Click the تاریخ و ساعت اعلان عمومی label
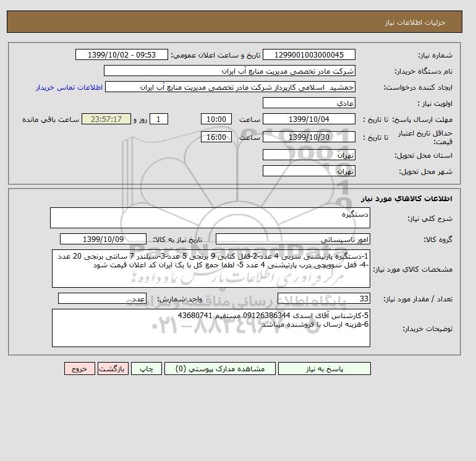The width and height of the screenshot is (476, 461). coord(216,55)
